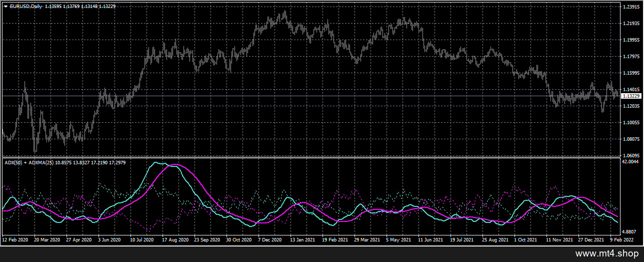The image size is (644, 262).
Task: Click the current price label 1.13229
Action: point(631,95)
